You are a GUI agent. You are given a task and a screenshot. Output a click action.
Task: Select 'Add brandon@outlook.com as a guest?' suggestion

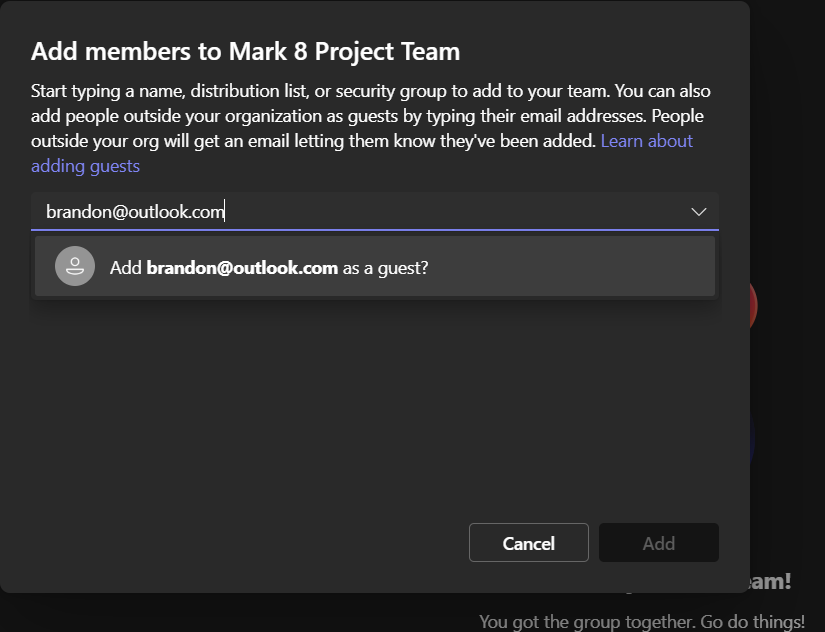click(374, 267)
